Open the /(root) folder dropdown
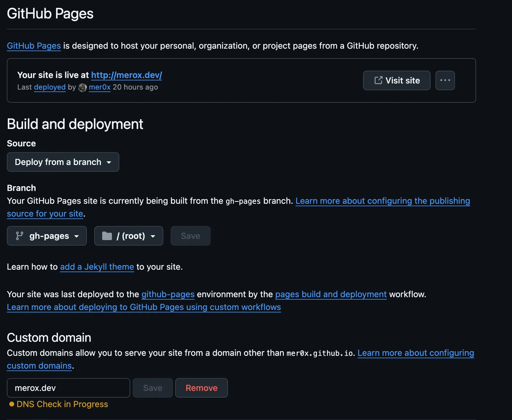Screen dimensions: 512x420 click(128, 236)
